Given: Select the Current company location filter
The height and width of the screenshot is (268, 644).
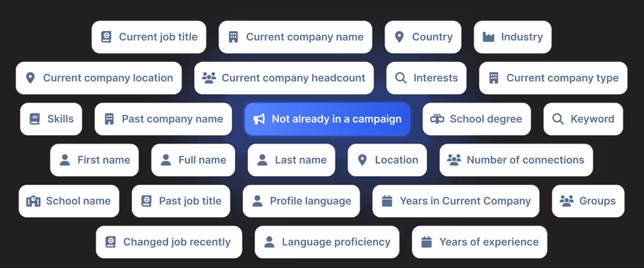Looking at the screenshot, I should [x=99, y=78].
